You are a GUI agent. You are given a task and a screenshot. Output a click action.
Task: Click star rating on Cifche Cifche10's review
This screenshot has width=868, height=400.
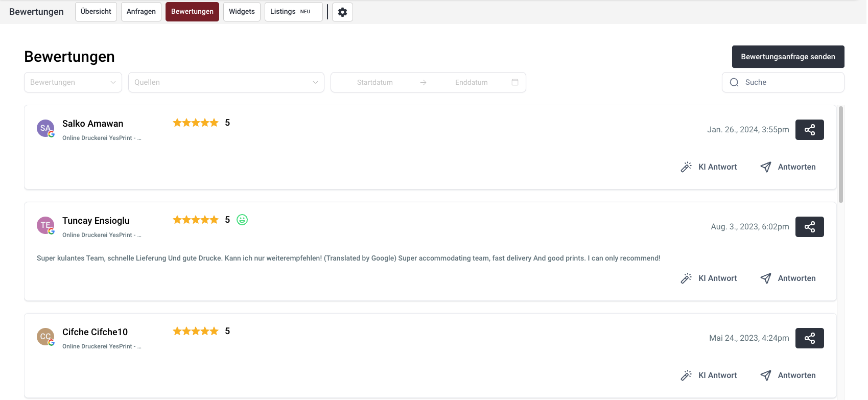[196, 331]
